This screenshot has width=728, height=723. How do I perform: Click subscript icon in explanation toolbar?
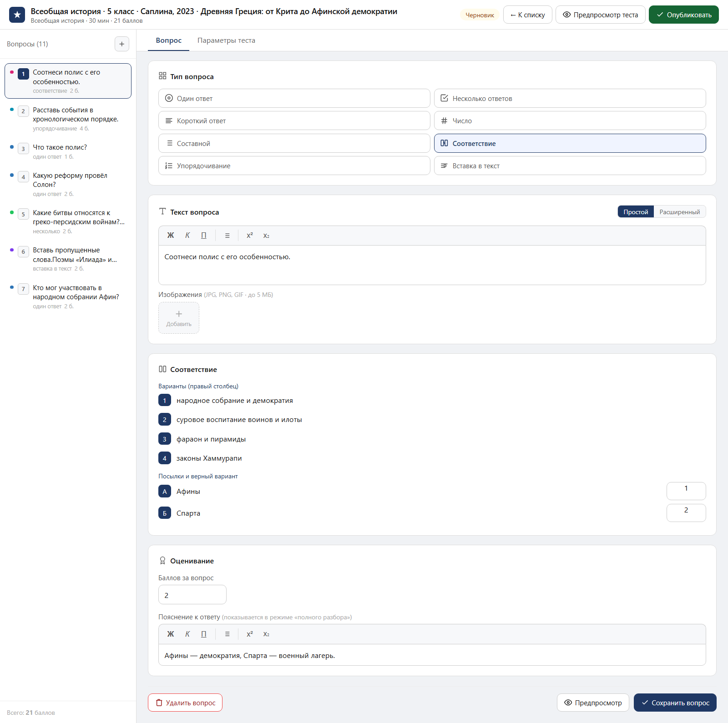pos(266,634)
